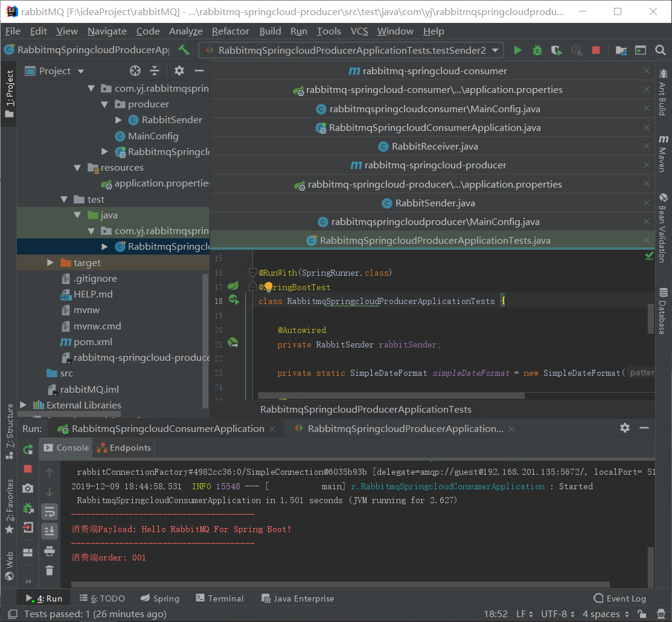Expand the target folder
This screenshot has width=672, height=622.
[x=50, y=262]
